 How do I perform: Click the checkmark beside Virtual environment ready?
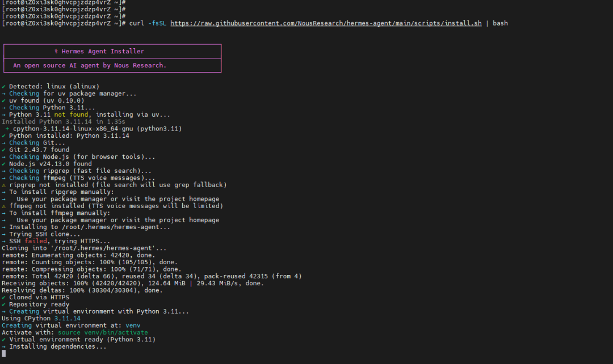3,340
